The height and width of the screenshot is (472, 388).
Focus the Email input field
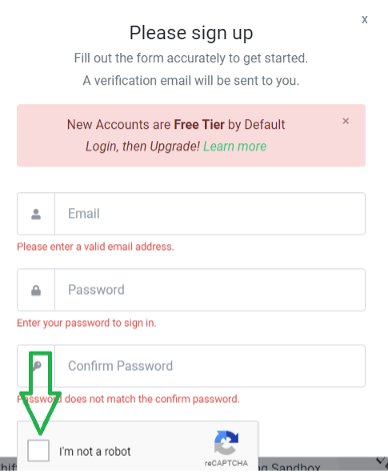(210, 214)
